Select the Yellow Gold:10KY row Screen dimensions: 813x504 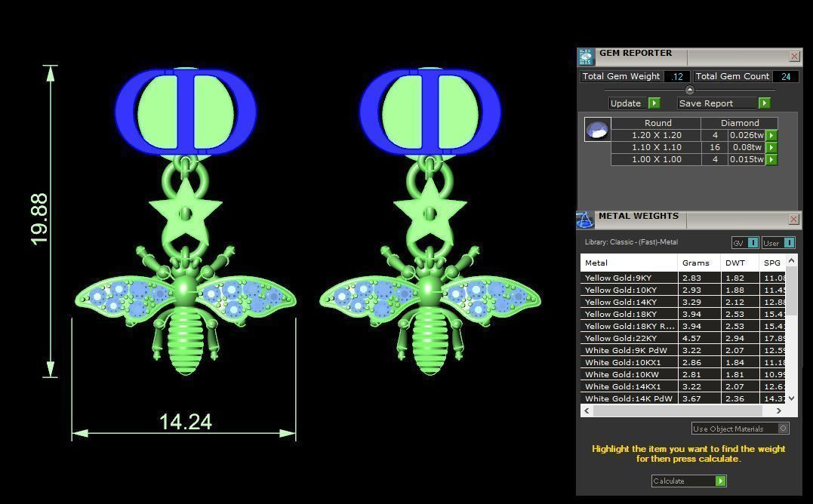click(683, 290)
